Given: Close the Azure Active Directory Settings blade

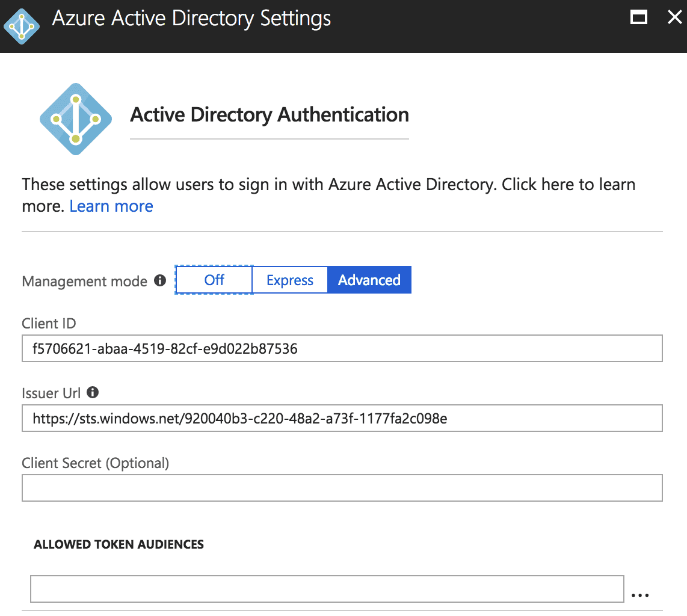Looking at the screenshot, I should pyautogui.click(x=675, y=17).
